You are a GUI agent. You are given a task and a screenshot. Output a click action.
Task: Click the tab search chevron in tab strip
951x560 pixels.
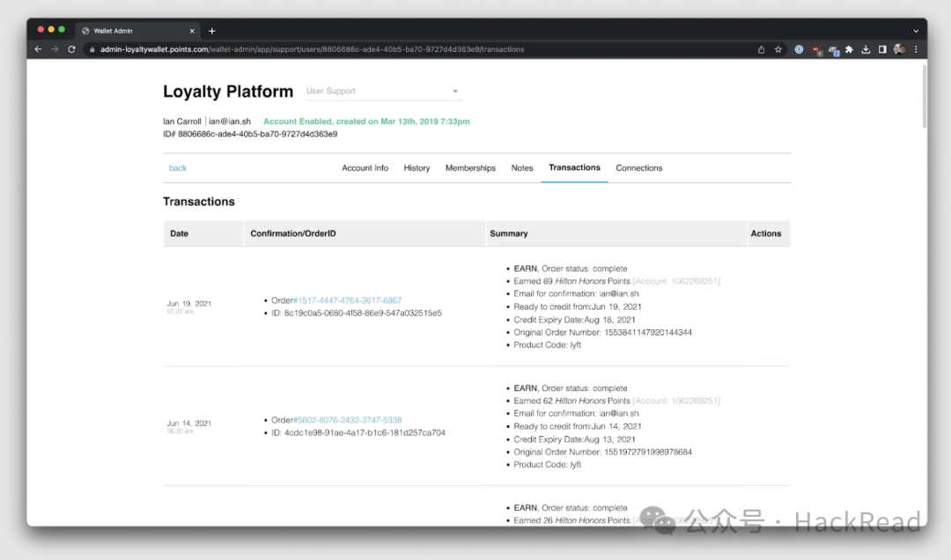pos(916,31)
